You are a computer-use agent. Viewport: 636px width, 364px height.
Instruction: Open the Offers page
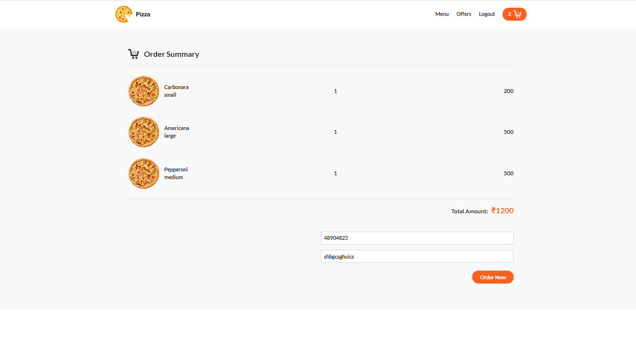[464, 14]
